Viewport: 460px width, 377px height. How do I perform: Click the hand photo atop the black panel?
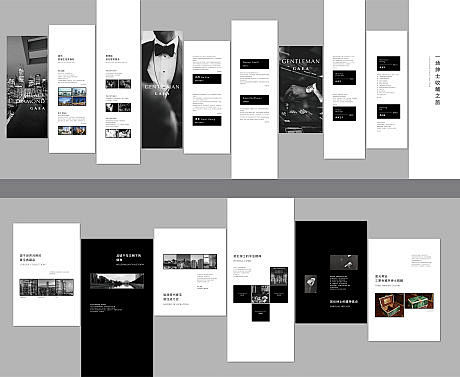pos(344,263)
